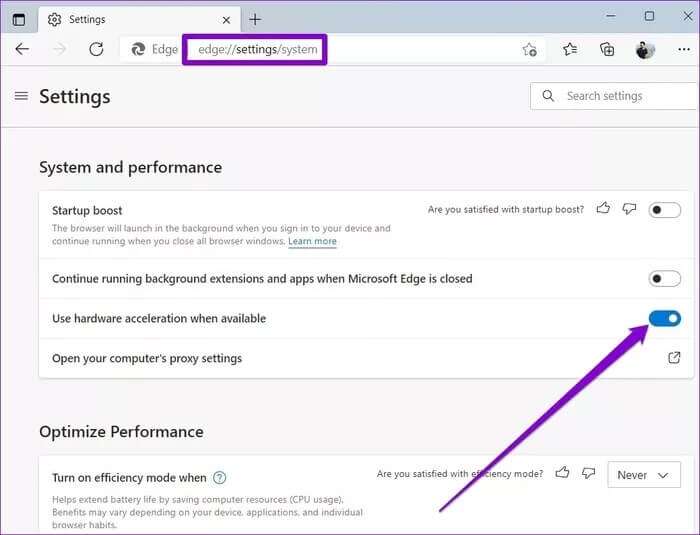
Task: Click Turn on efficiency mode when label
Action: click(x=129, y=478)
